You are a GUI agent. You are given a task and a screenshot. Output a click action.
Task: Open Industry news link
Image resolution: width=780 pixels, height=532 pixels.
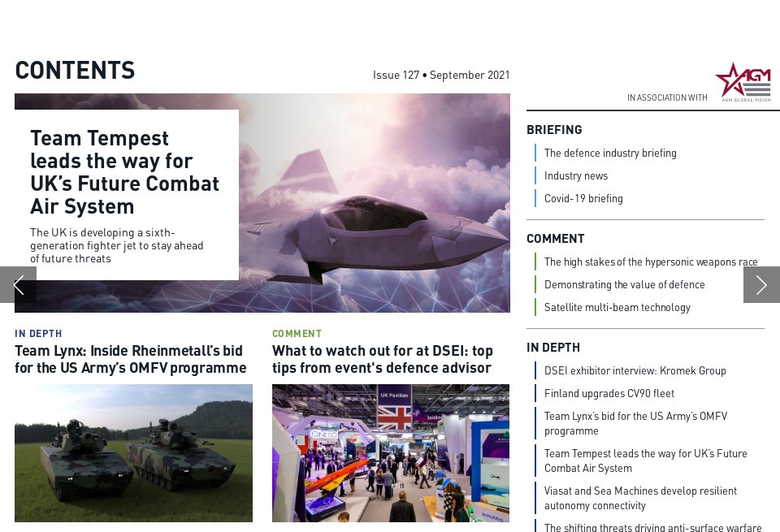pos(575,175)
